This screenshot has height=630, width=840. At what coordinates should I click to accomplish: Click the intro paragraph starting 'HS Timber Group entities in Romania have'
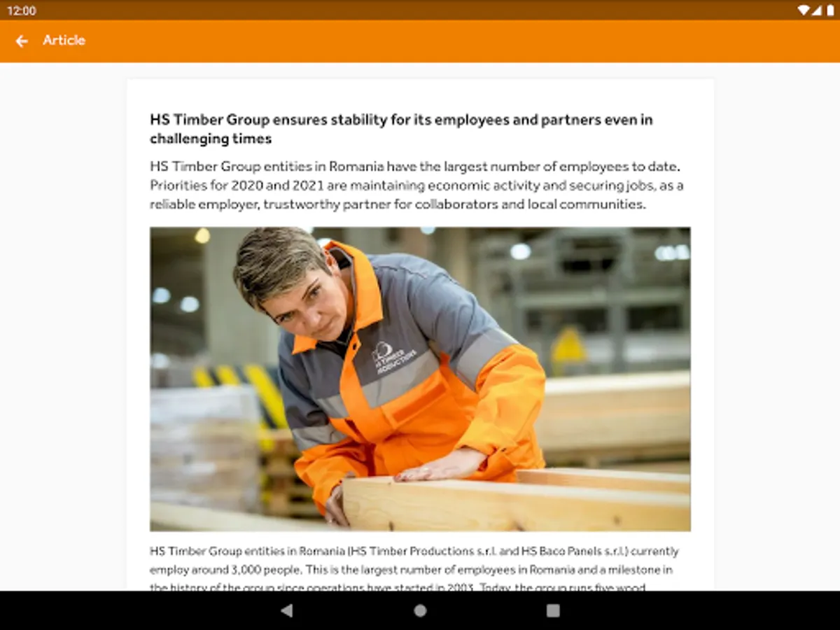point(416,185)
